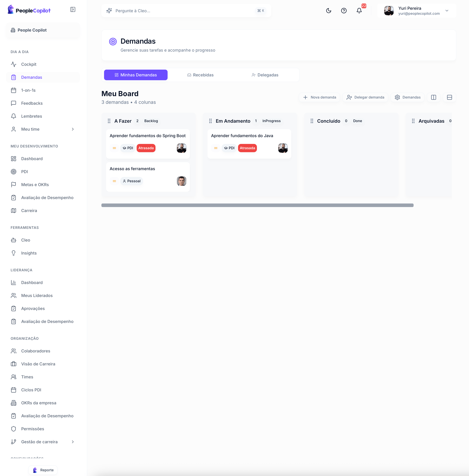The image size is (469, 476).
Task: Switch to column layout view
Action: click(x=433, y=97)
